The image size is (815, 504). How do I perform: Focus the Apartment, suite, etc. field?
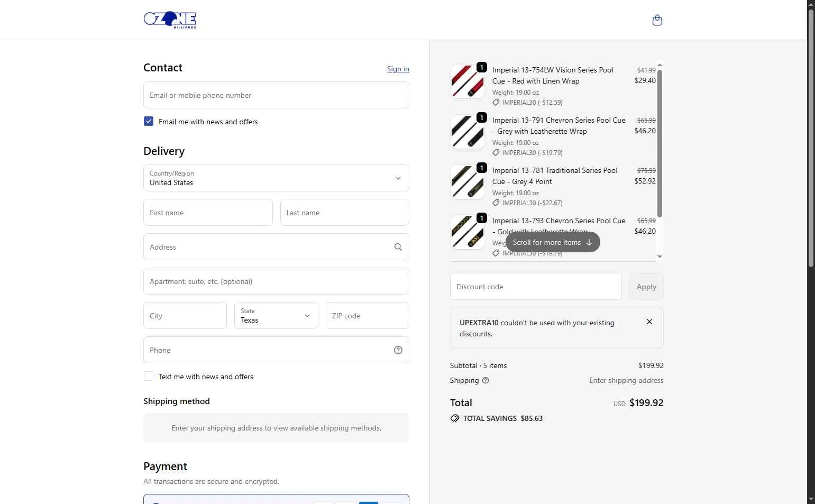coord(276,281)
